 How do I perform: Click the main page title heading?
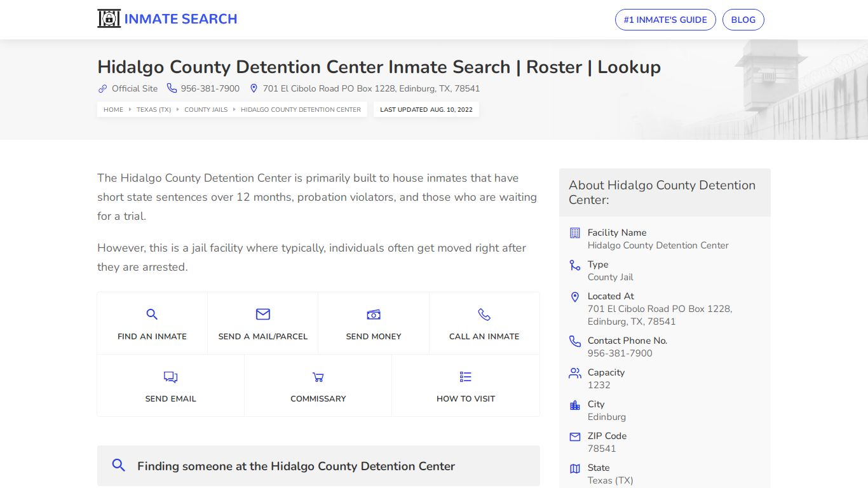point(379,67)
